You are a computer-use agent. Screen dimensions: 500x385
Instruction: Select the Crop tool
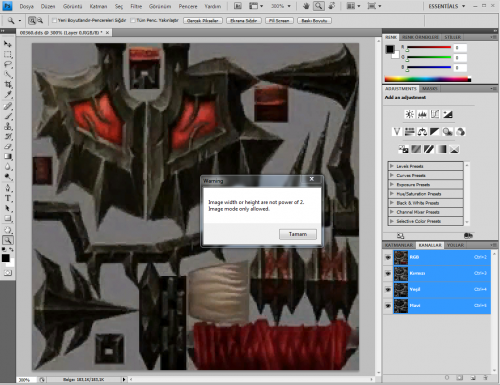[x=7, y=84]
